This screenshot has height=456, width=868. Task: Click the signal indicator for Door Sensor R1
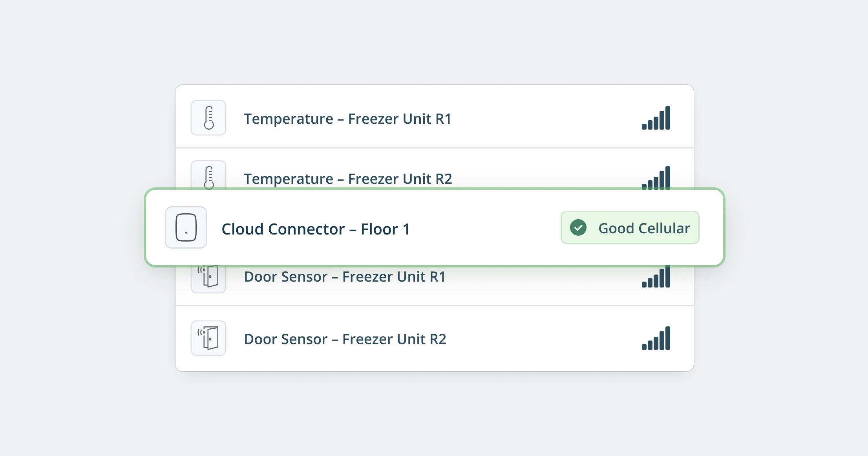pyautogui.click(x=656, y=278)
